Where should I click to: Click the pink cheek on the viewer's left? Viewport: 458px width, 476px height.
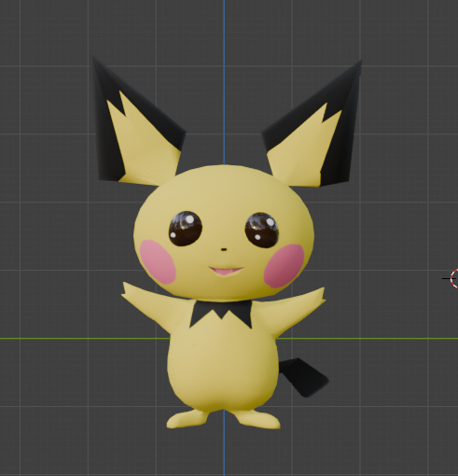(x=158, y=261)
